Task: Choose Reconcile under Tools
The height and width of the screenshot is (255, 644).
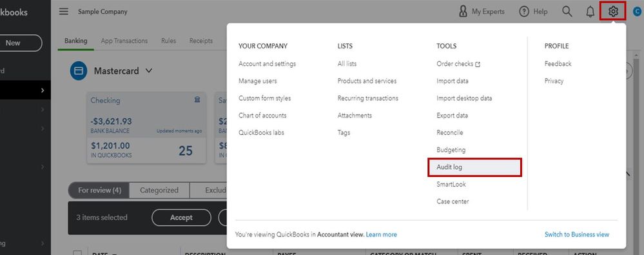Action: point(450,132)
